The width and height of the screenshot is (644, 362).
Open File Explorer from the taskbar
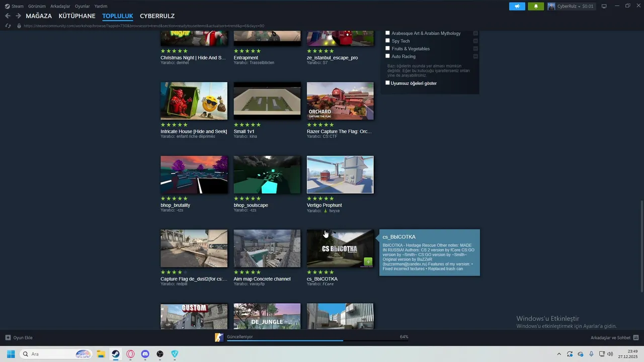(x=101, y=354)
